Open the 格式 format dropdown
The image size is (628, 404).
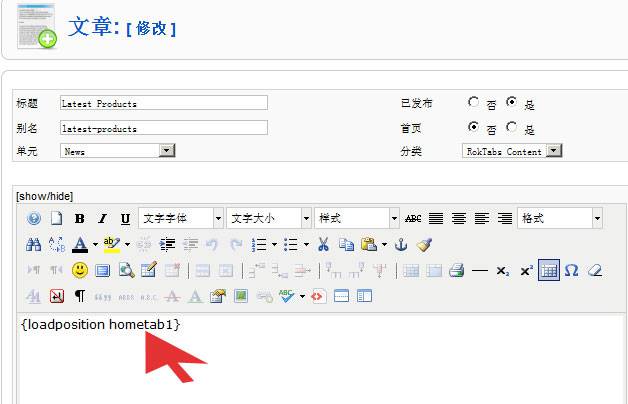pos(560,218)
